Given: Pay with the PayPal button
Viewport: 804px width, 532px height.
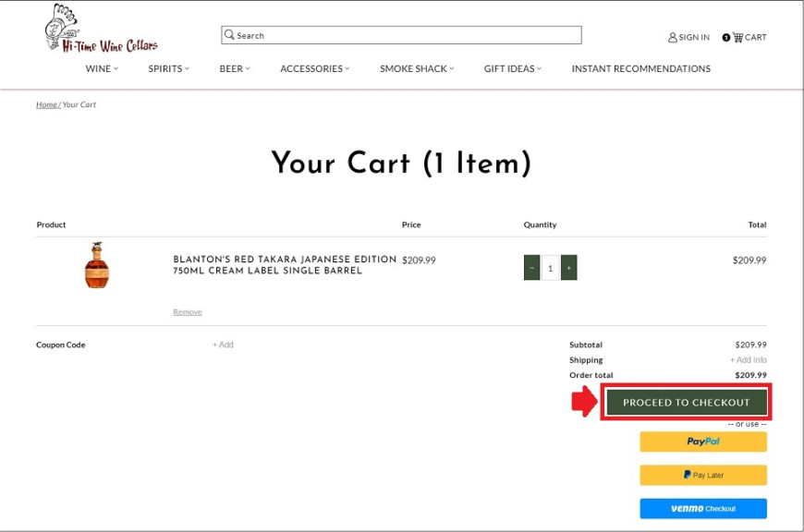Looking at the screenshot, I should [703, 441].
